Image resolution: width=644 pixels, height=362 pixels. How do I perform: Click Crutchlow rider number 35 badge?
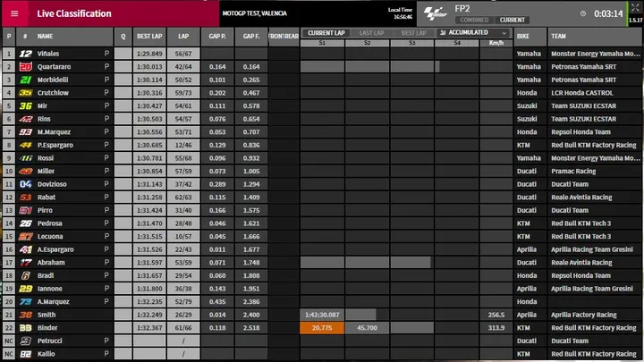point(25,93)
